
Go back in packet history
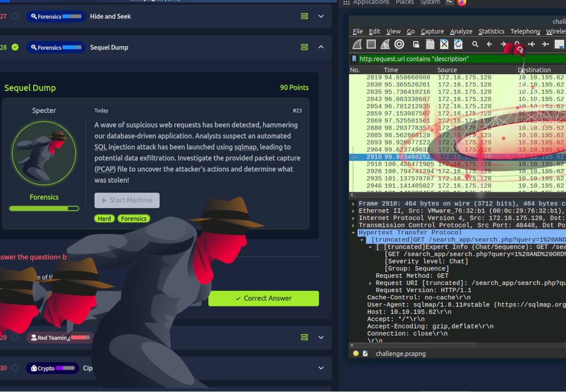[490, 44]
